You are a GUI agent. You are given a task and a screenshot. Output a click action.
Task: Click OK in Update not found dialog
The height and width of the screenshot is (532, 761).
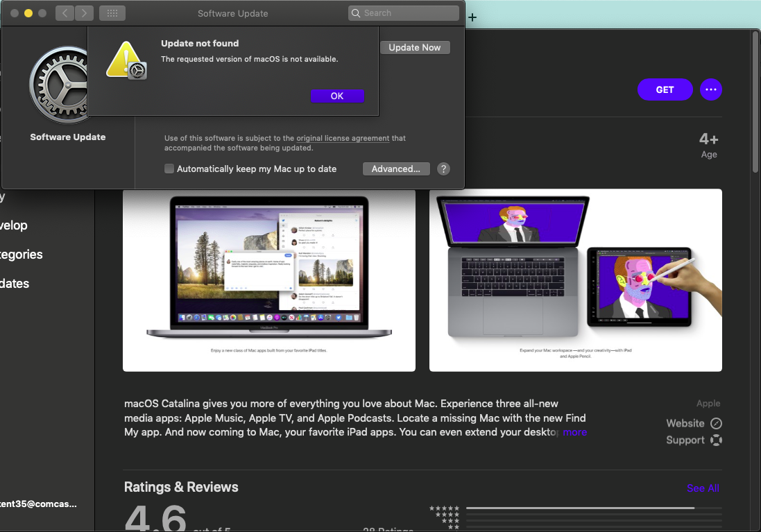(x=337, y=96)
